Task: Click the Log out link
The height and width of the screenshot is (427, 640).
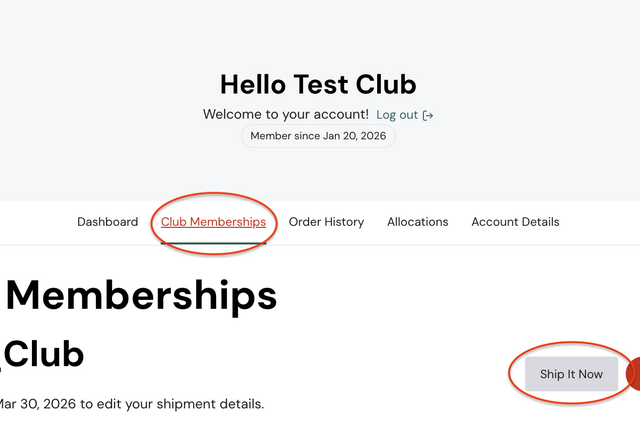Action: coord(397,115)
